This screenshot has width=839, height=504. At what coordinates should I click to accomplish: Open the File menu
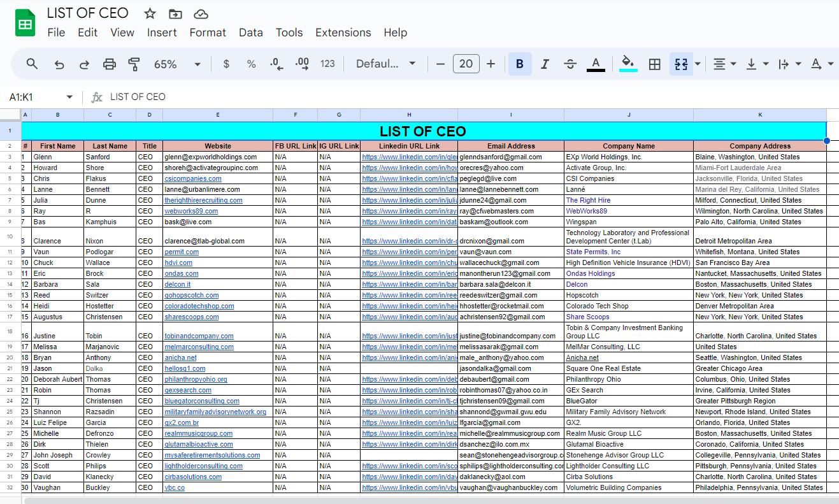tap(56, 32)
